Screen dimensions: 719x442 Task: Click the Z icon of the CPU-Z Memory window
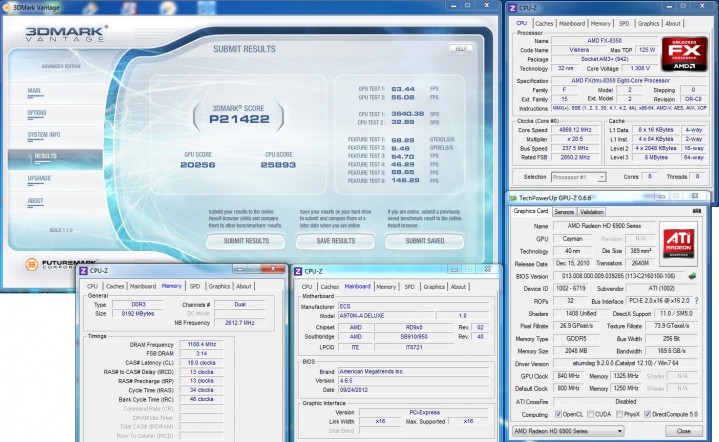point(83,271)
